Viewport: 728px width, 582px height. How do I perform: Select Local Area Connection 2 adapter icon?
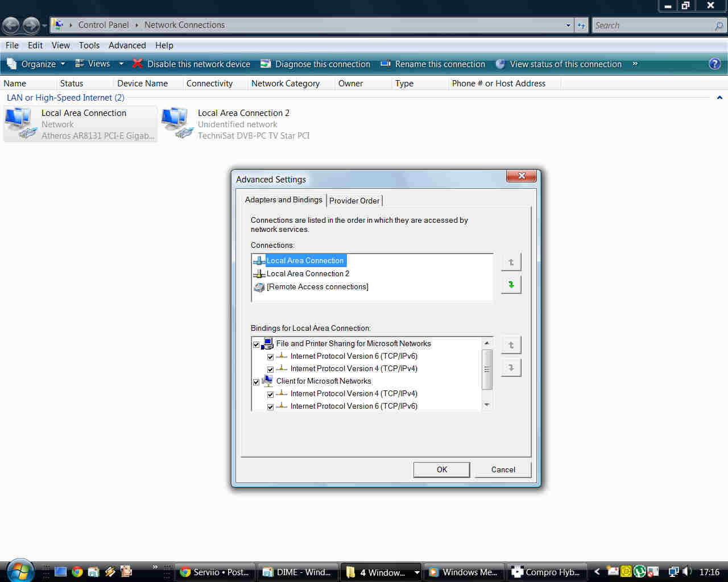click(177, 123)
